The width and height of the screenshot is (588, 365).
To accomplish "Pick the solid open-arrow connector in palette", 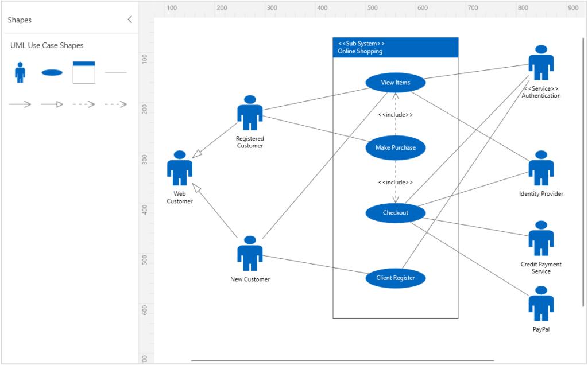I will click(20, 104).
